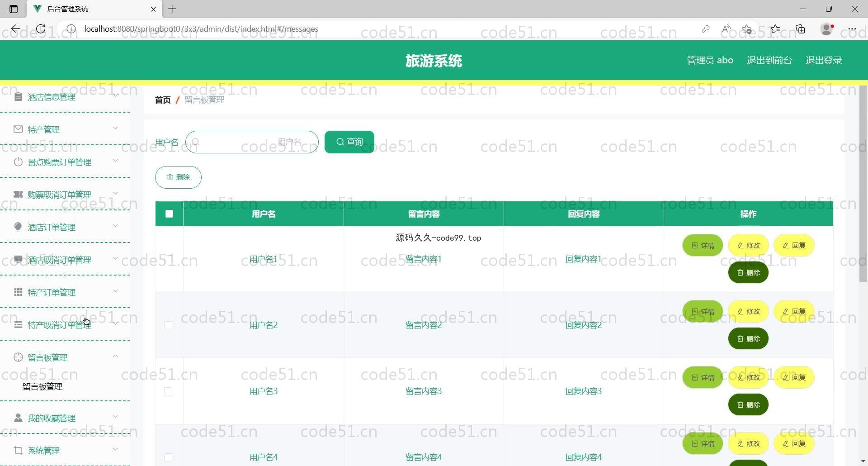The height and width of the screenshot is (466, 868).
Task: Expand the 我的收藏管理 chevron
Action: tap(115, 417)
